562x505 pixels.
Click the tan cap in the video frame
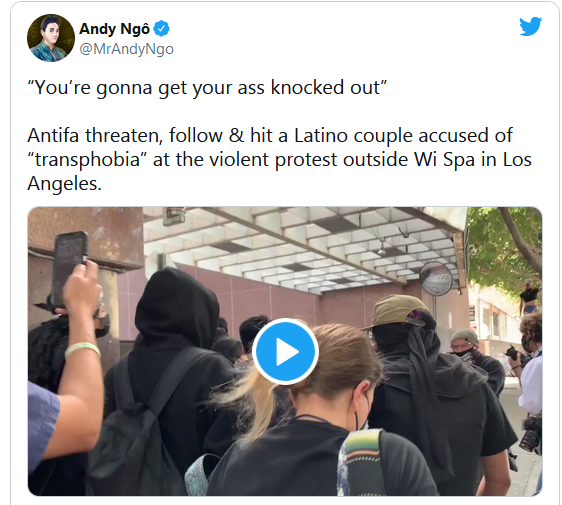401,311
